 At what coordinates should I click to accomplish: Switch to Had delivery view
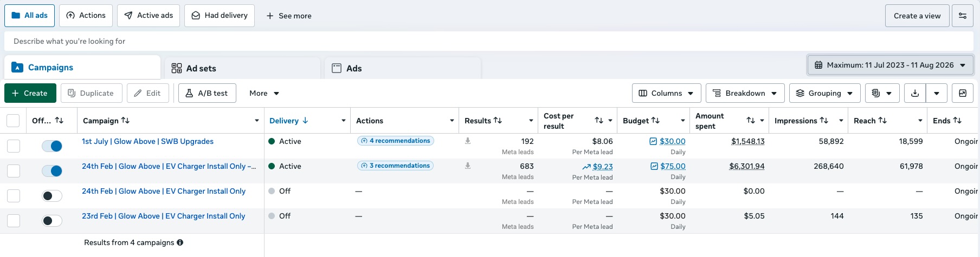220,16
